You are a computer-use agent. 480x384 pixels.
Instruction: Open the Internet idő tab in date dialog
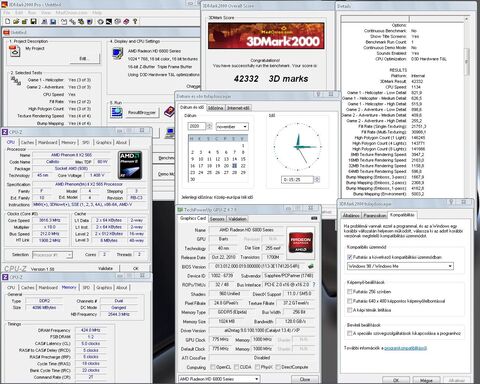point(238,108)
